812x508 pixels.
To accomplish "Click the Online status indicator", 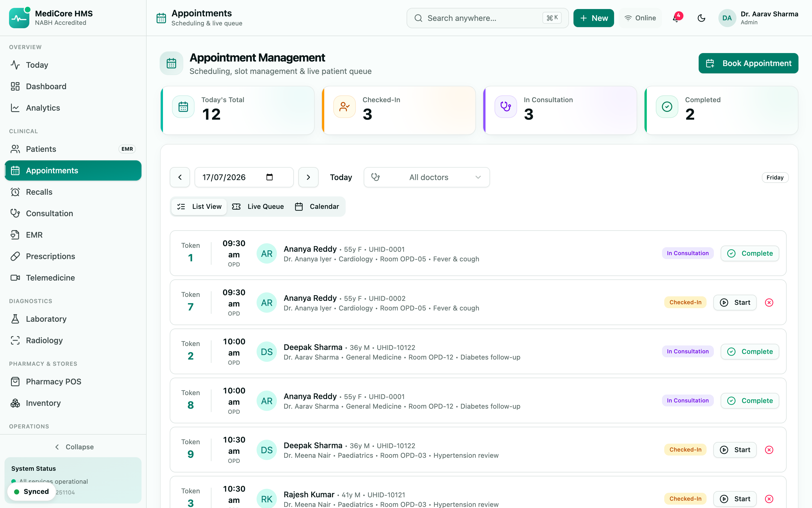I will click(x=640, y=18).
